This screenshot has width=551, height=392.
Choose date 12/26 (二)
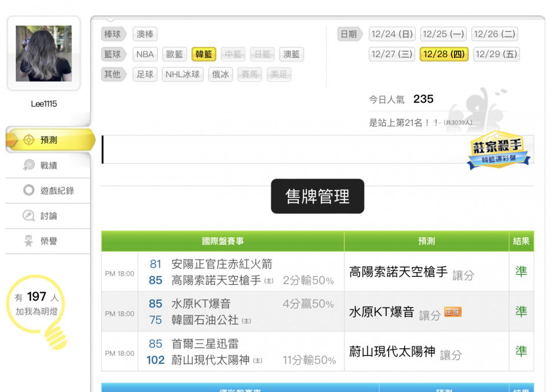pos(495,34)
